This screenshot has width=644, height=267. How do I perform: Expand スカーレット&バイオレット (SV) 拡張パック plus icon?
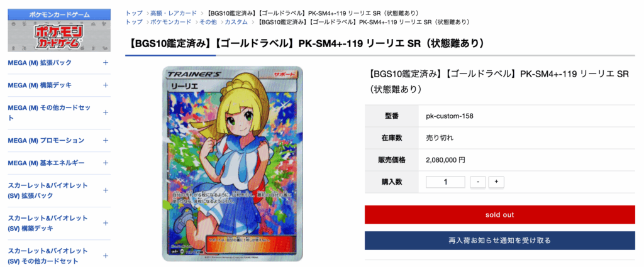point(106,191)
